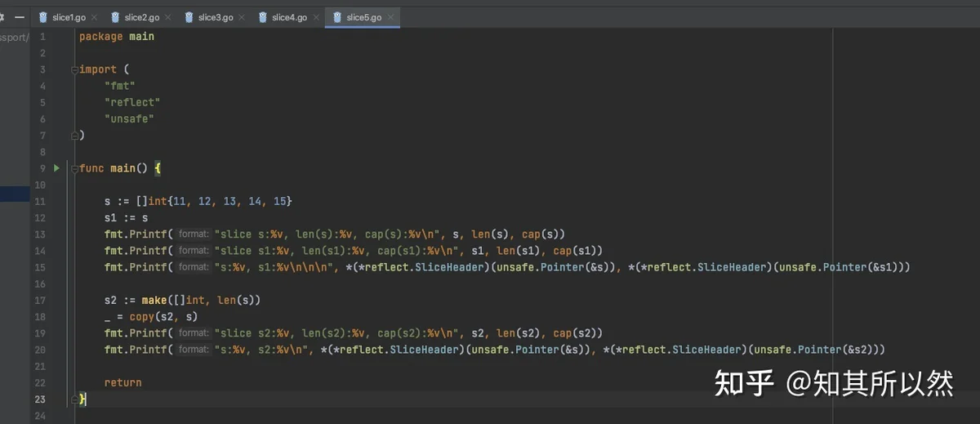
Task: Activate the slice5.go tab
Action: tap(364, 17)
